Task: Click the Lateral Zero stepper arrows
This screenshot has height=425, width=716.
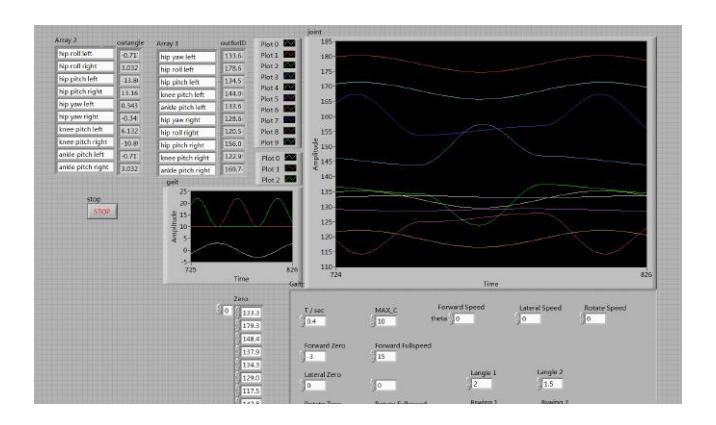Action: [302, 386]
